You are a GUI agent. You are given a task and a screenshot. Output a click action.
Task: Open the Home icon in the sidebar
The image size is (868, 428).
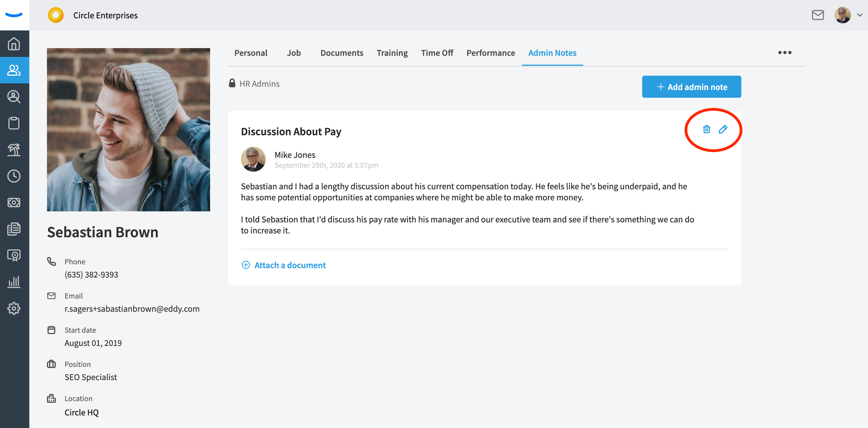tap(14, 44)
